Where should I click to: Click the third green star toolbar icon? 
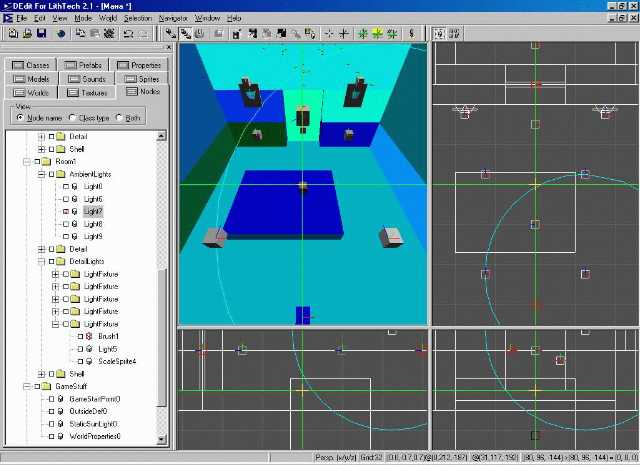click(392, 33)
